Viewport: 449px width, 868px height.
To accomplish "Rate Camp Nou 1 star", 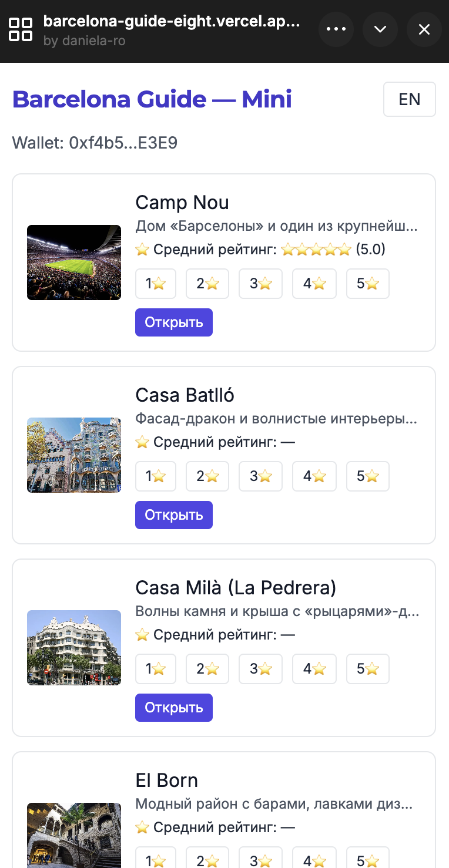I will [x=156, y=284].
